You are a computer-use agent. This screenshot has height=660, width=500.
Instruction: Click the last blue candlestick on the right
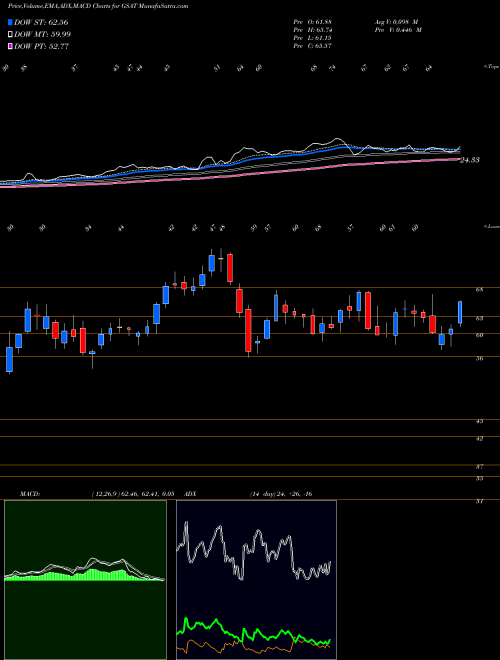460,312
